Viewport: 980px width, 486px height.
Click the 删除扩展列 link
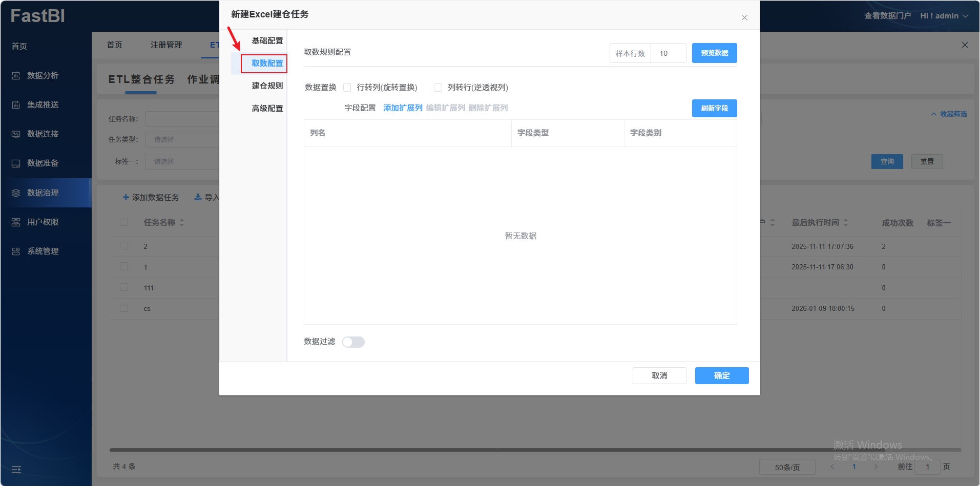point(488,108)
